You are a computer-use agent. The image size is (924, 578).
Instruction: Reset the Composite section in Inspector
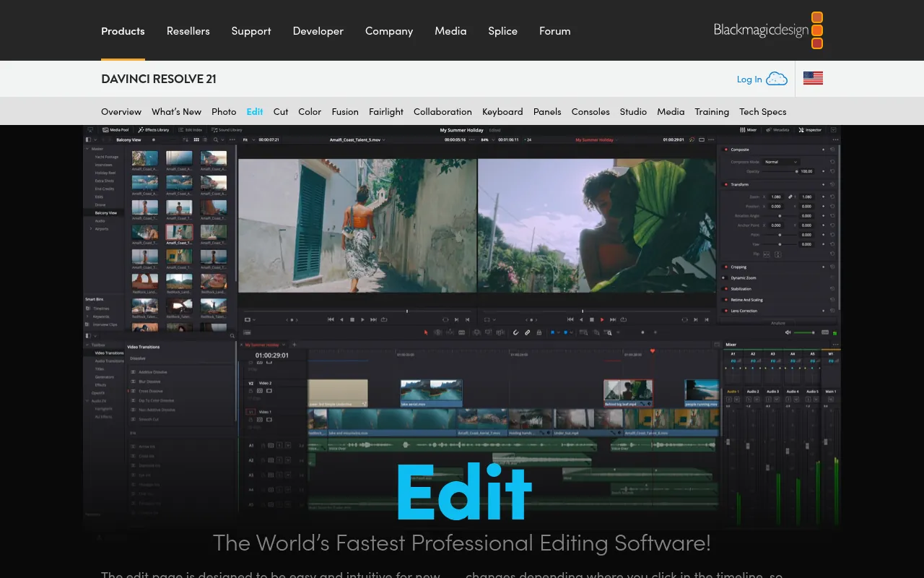tap(832, 150)
